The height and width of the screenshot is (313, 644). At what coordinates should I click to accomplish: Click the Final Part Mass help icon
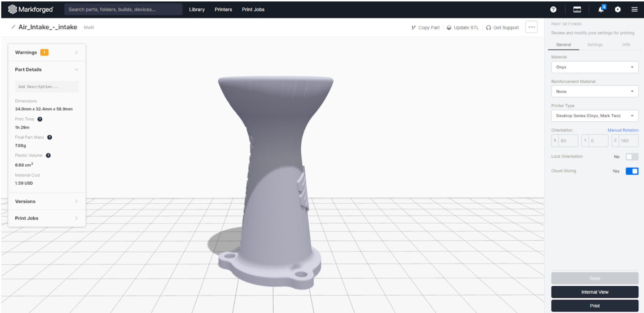coord(50,137)
